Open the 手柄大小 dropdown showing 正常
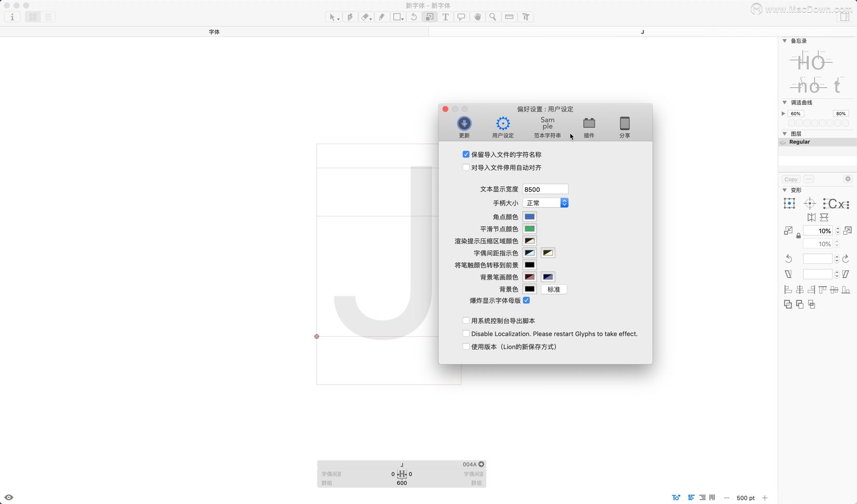 click(545, 203)
